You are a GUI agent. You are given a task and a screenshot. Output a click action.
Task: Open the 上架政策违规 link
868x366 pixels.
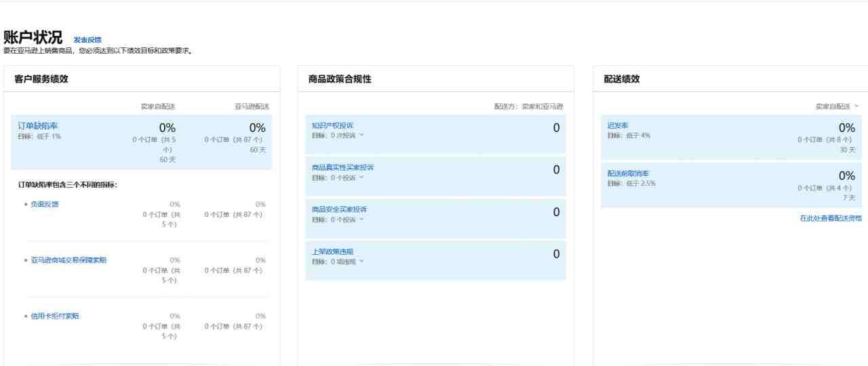332,251
